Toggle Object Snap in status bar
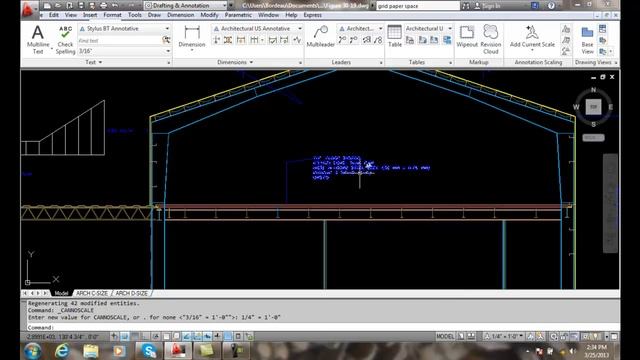Screen dimensions: 640x360 (167, 336)
